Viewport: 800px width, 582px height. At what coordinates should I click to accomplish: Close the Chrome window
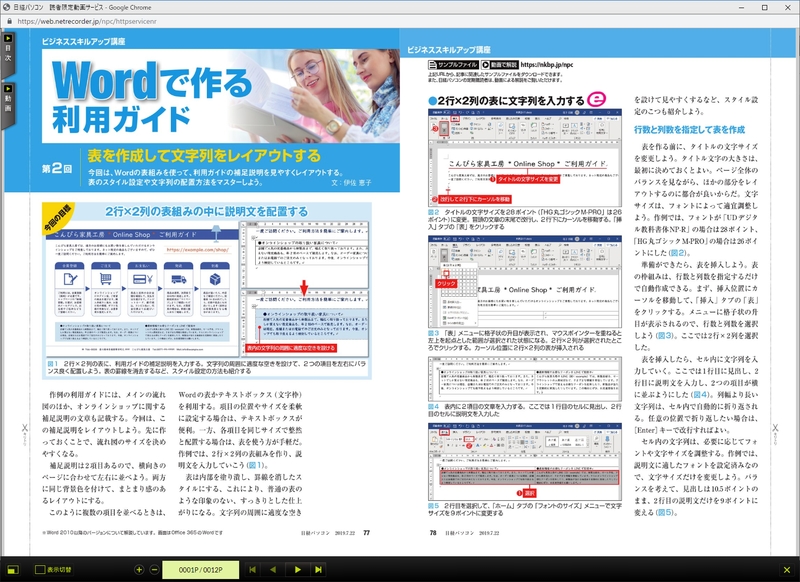[x=787, y=7]
